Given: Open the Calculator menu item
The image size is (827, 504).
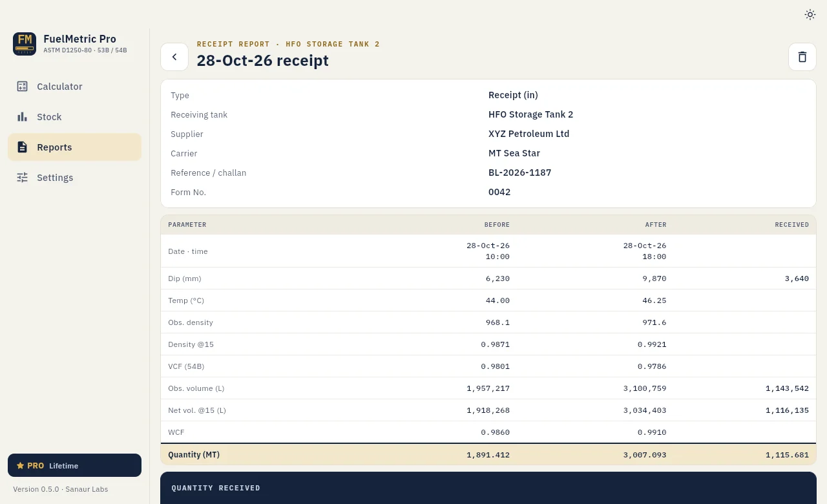Looking at the screenshot, I should (x=74, y=87).
